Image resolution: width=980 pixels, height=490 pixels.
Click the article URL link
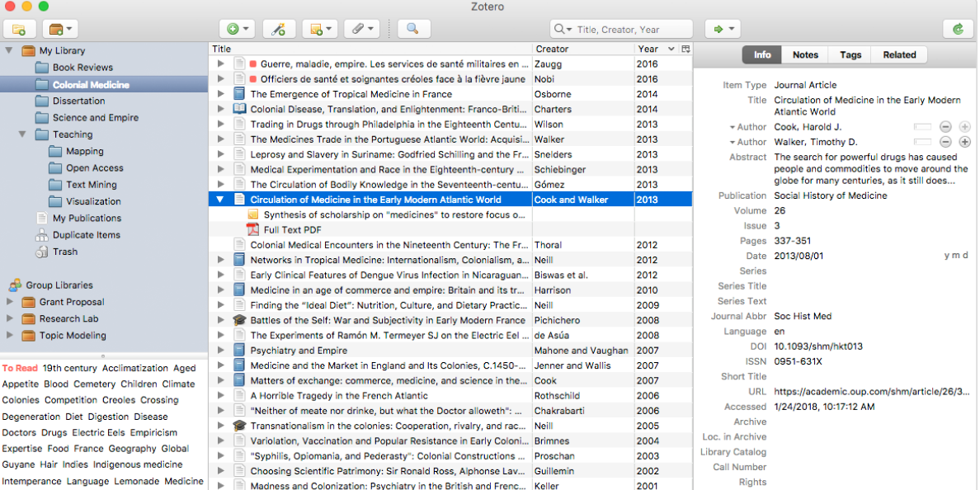pyautogui.click(x=872, y=391)
